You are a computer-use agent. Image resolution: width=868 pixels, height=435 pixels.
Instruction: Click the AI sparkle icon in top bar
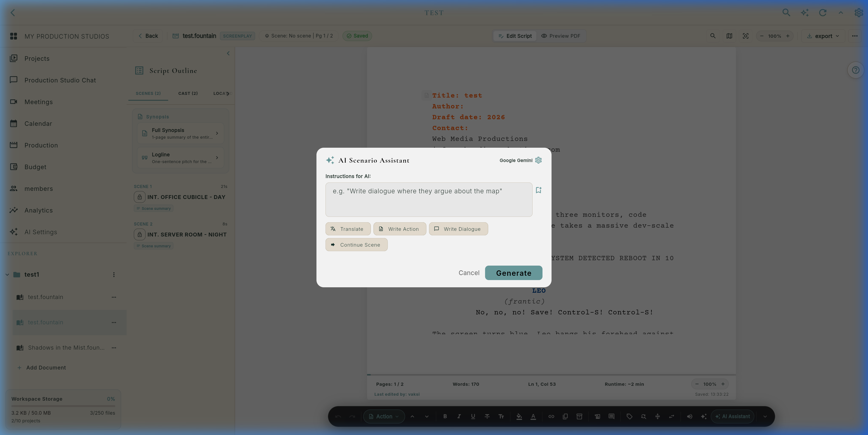click(804, 13)
